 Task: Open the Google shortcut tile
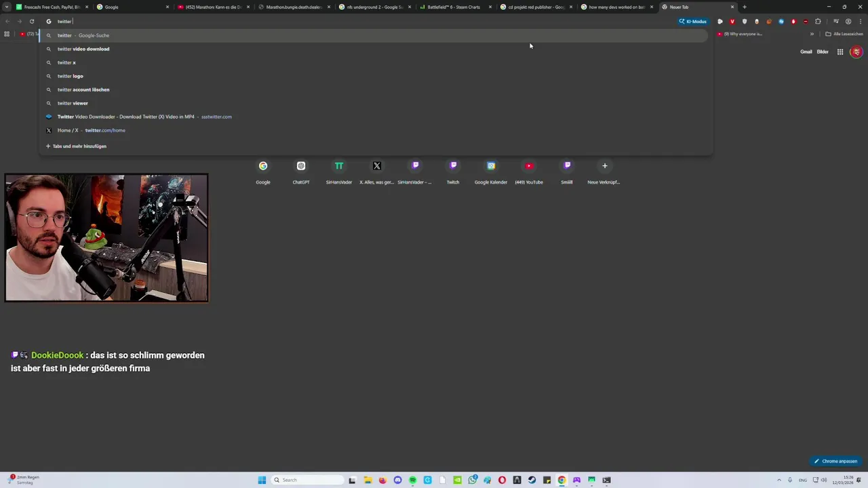coord(263,171)
